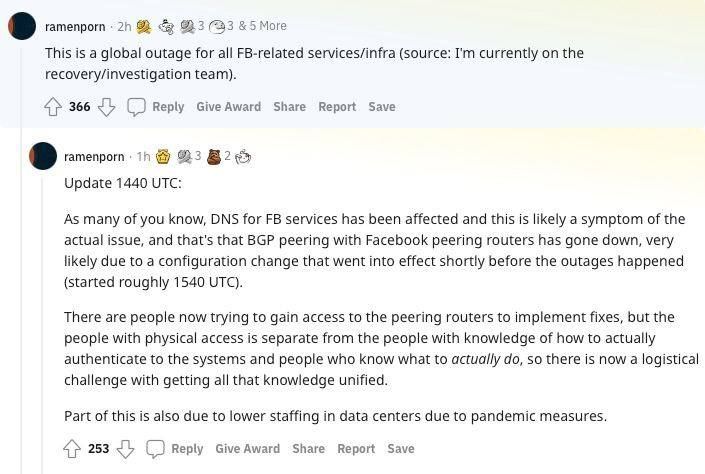
Task: Save the Update 1440 UTC reply
Action: click(401, 449)
